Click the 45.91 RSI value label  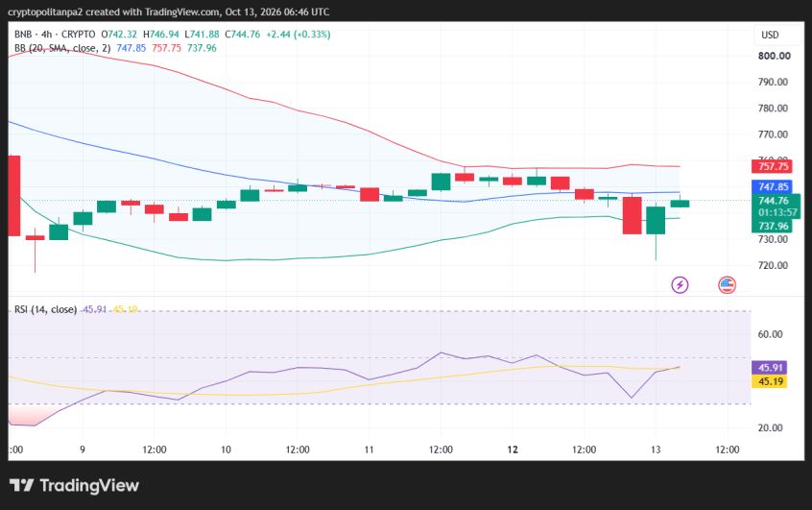coord(770,368)
